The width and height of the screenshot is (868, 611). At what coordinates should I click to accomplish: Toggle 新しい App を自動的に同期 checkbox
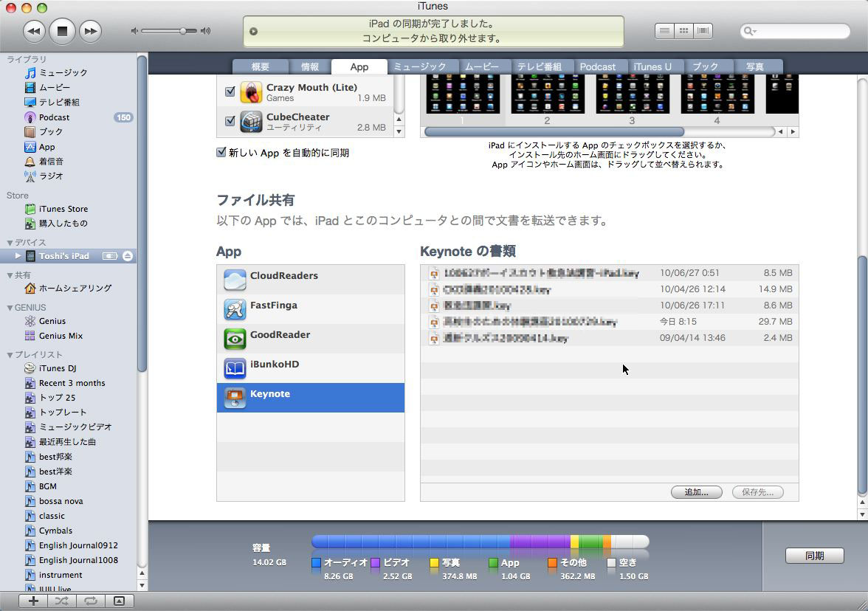tap(221, 152)
